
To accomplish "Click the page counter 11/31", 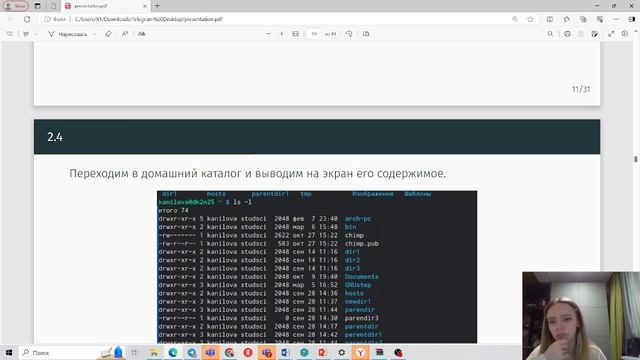I will 581,89.
